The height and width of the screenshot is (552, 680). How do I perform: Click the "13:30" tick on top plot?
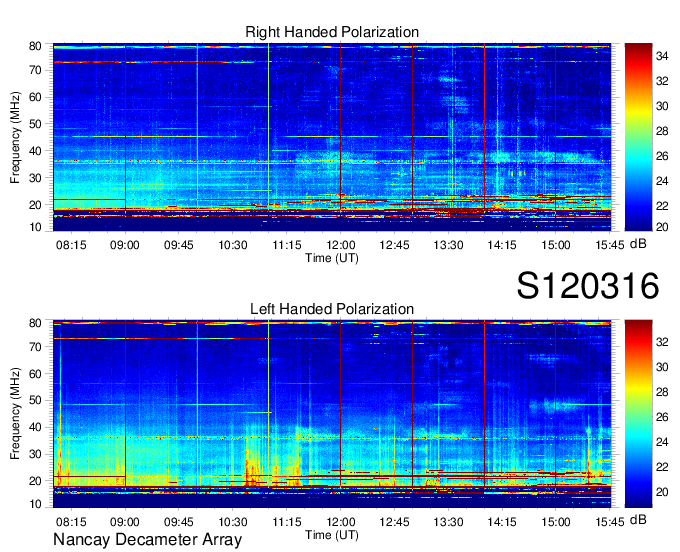[x=448, y=245]
